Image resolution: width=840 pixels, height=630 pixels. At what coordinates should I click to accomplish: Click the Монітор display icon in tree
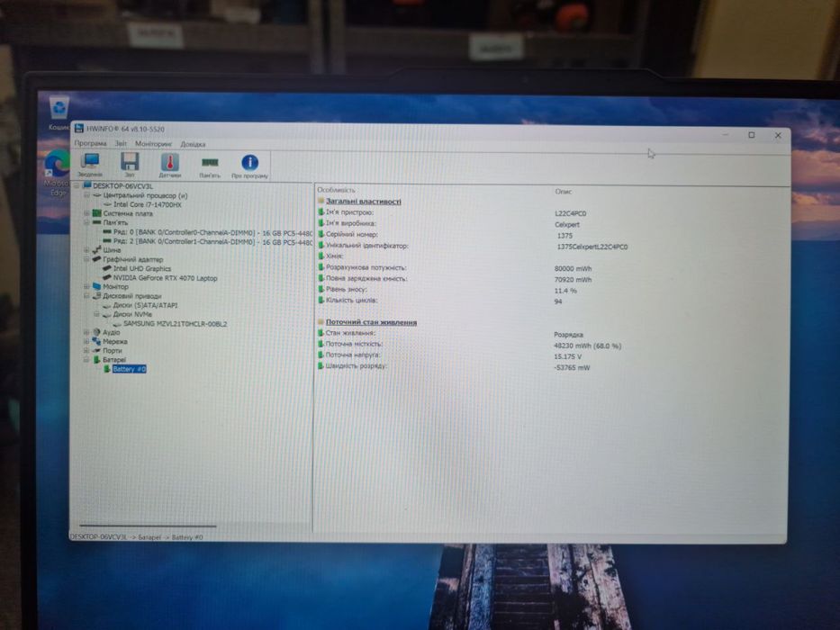(97, 286)
